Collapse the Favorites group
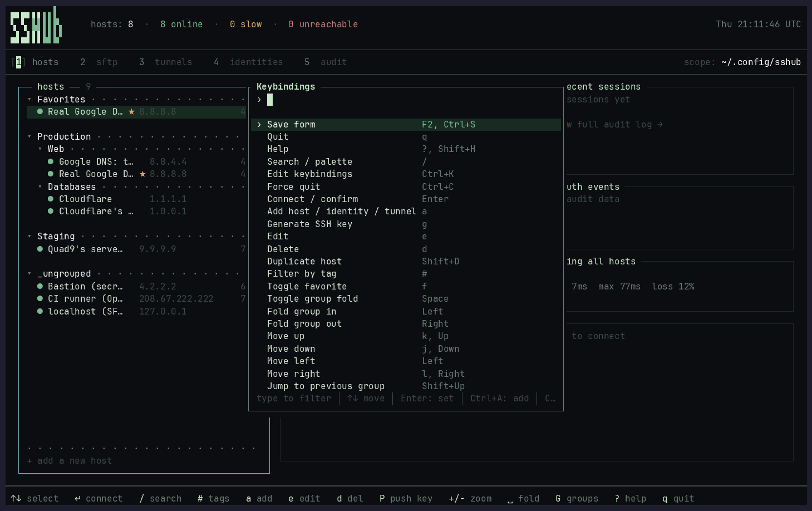Image resolution: width=812 pixels, height=511 pixels. click(29, 100)
